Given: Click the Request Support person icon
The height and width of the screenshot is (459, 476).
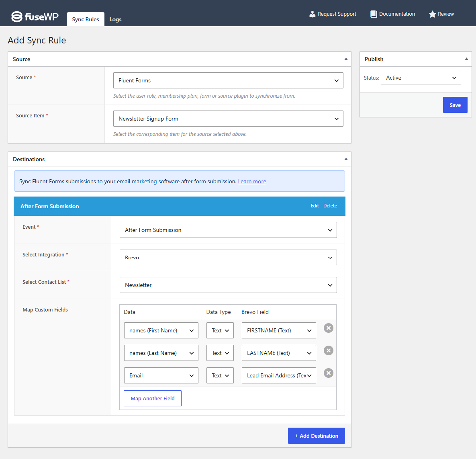Looking at the screenshot, I should click(313, 14).
